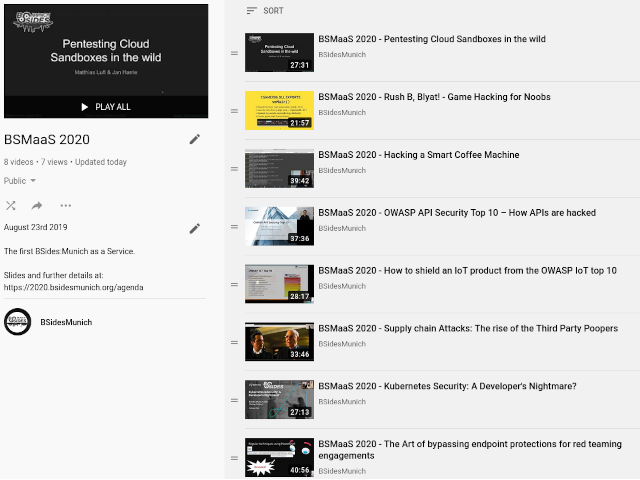Click drag handle for bypassing endpoint protections video
Viewport: 640px width, 480px height.
(234, 458)
